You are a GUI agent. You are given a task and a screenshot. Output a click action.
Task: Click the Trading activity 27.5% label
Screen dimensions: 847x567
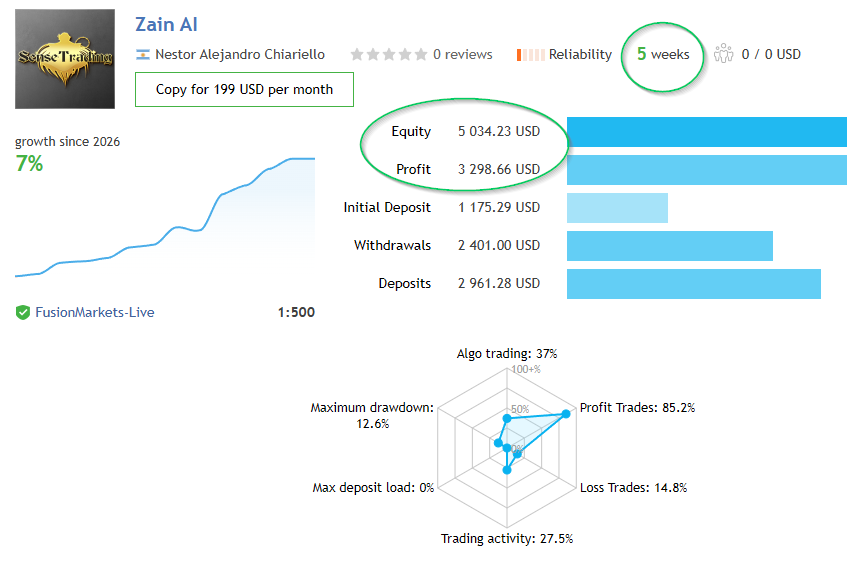[507, 539]
